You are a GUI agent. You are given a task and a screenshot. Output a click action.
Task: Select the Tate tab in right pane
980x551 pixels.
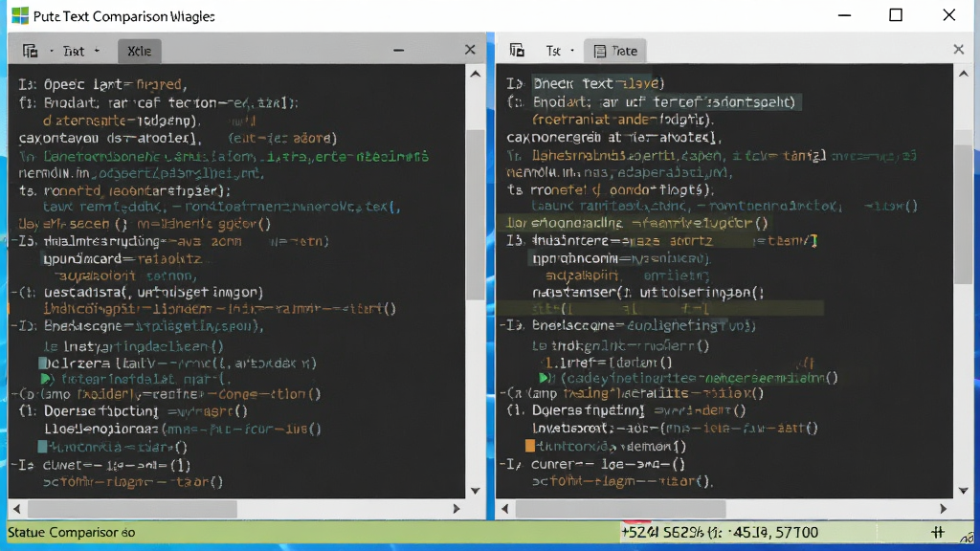(615, 52)
